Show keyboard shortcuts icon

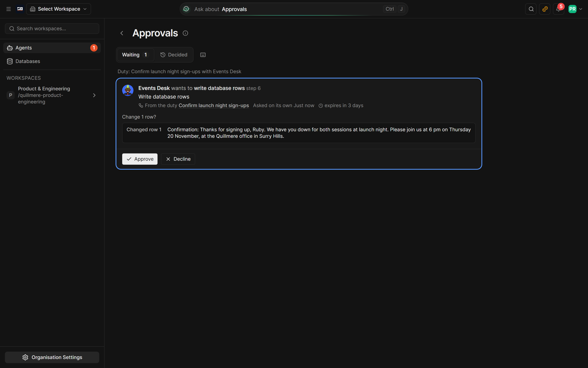click(203, 55)
